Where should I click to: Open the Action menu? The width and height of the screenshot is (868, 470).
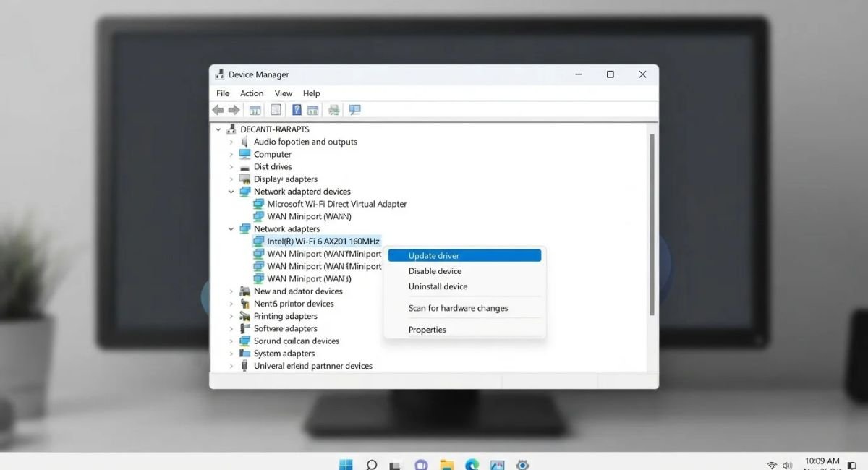252,93
